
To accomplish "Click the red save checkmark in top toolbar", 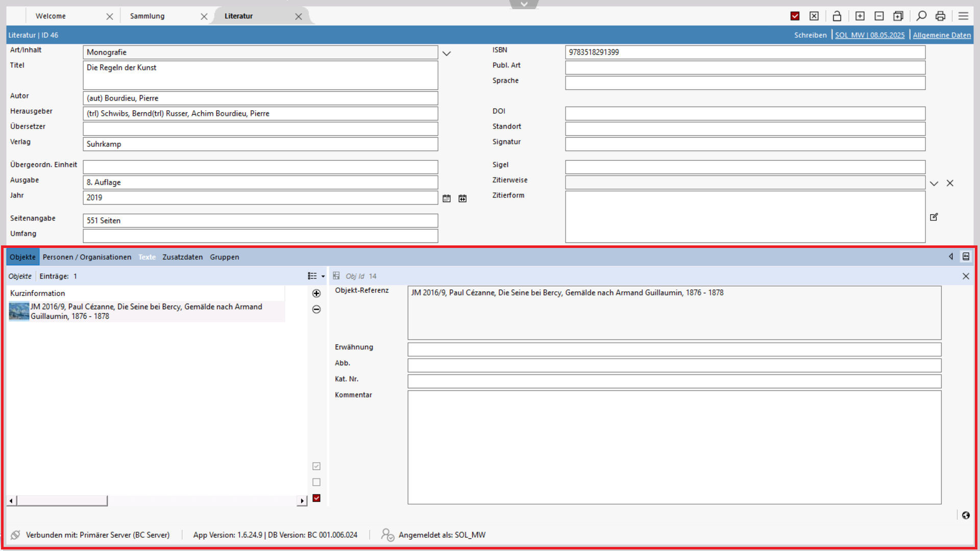I will pos(795,16).
